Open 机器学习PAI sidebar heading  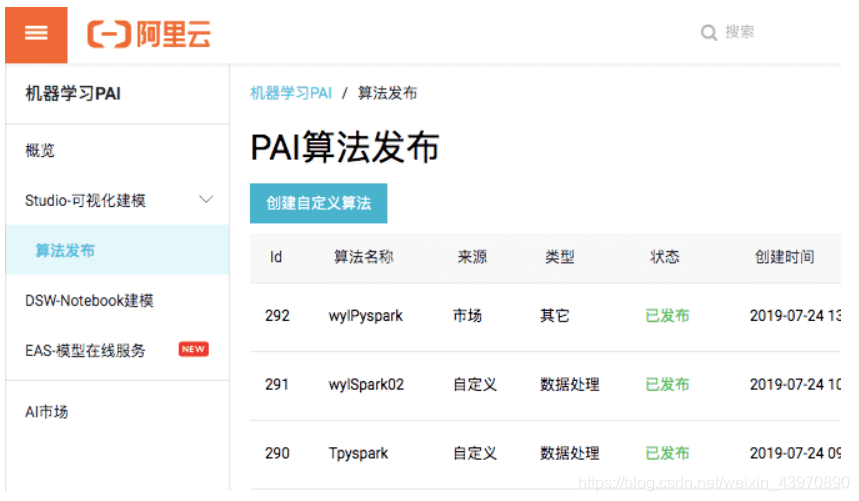tap(73, 94)
